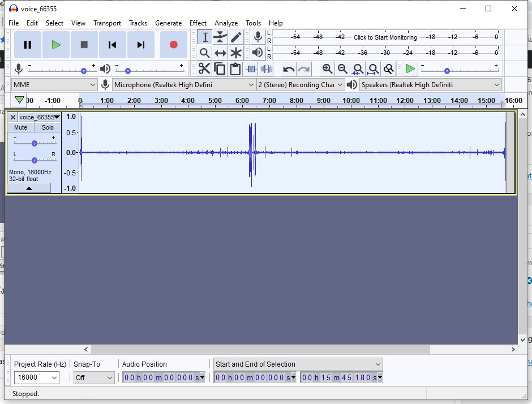
Task: Click the Zoom In magnifier button
Action: (x=327, y=69)
